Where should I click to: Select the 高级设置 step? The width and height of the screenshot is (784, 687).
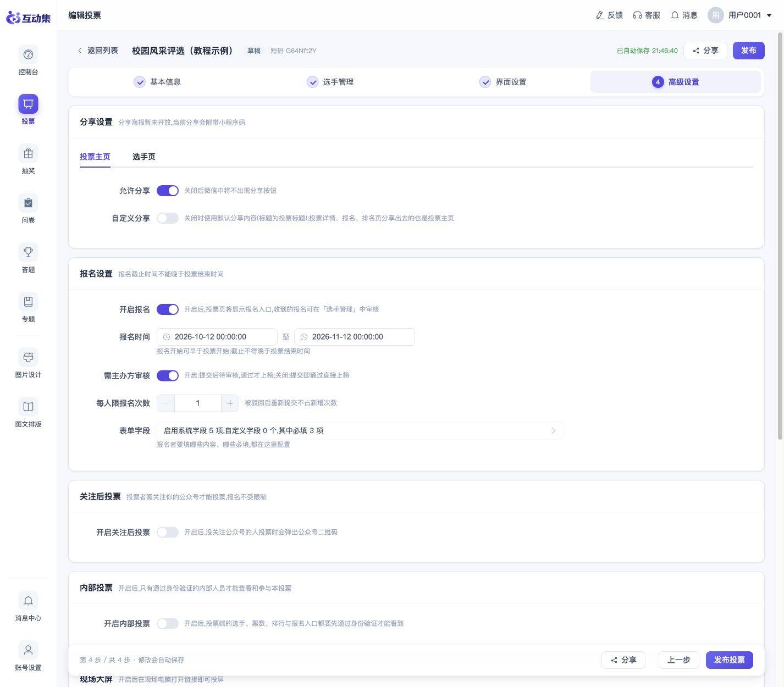676,82
